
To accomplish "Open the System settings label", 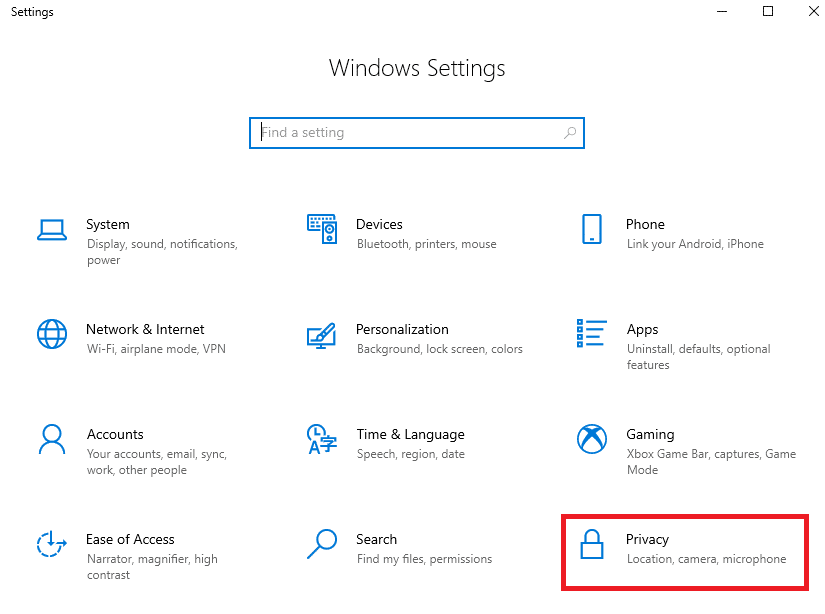I will point(108,225).
